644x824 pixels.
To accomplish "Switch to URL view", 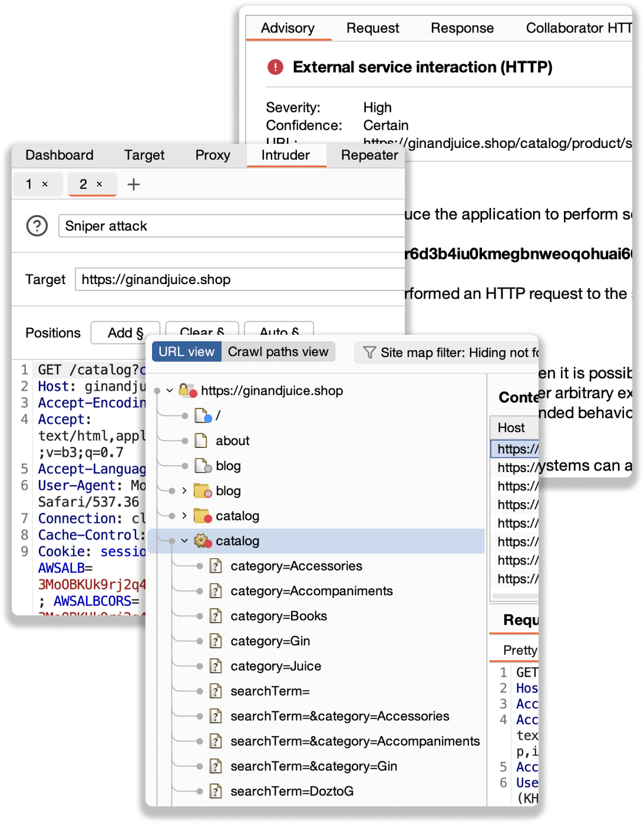I will point(186,352).
